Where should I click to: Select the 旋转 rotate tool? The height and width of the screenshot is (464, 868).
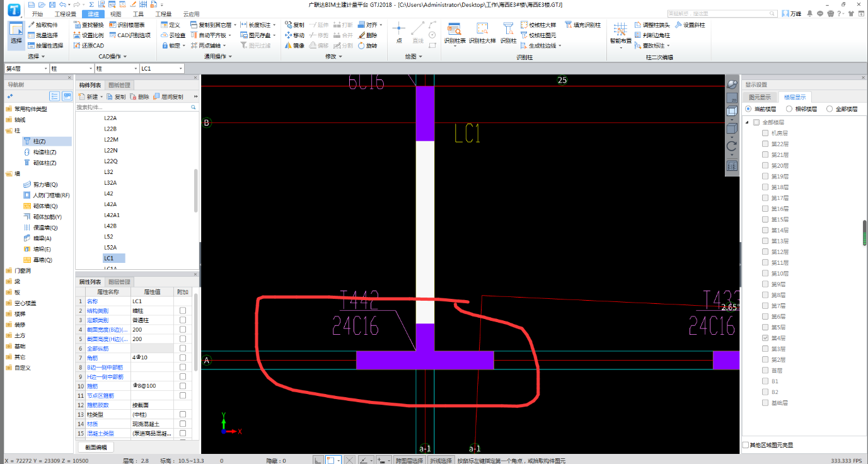tap(367, 45)
